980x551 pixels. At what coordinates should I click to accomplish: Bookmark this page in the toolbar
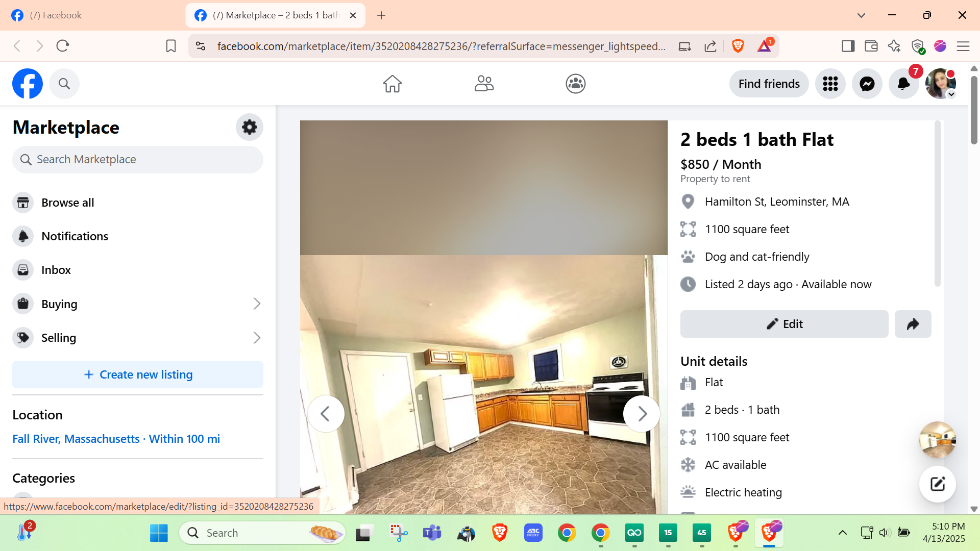(171, 46)
